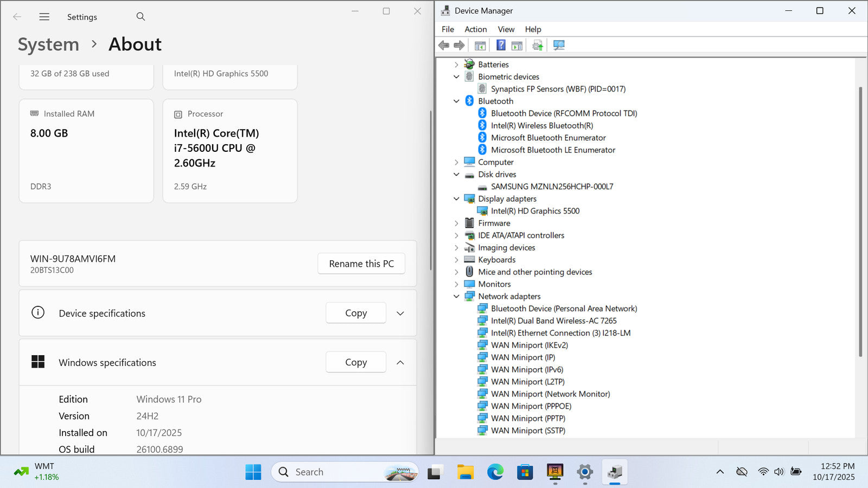Open the Action menu in Device Manager
This screenshot has width=868, height=488.
point(476,29)
